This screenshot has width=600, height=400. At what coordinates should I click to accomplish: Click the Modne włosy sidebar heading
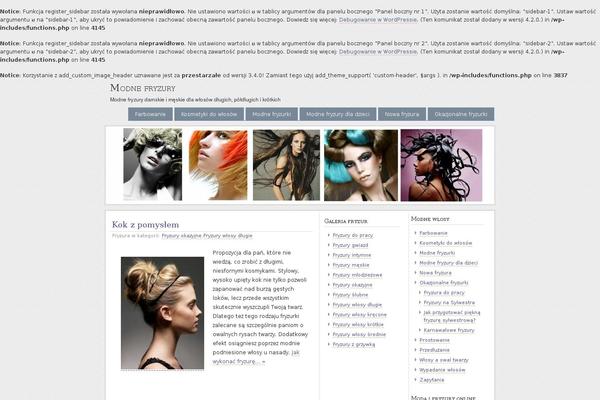point(430,219)
